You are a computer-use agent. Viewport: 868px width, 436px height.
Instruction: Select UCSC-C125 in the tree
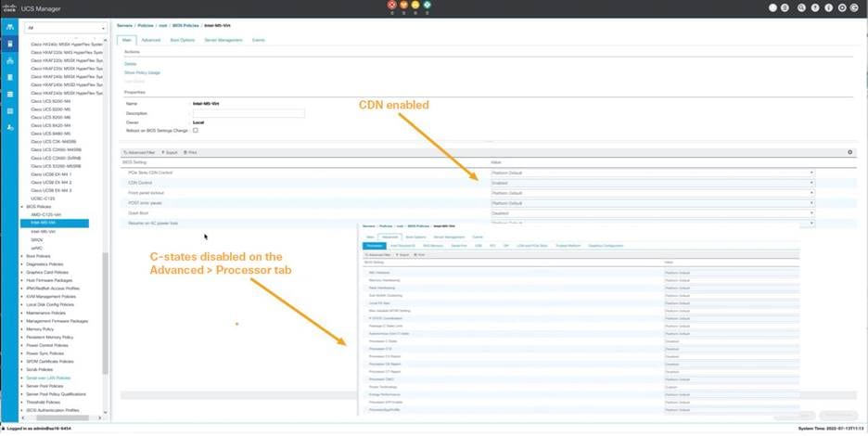tap(43, 199)
